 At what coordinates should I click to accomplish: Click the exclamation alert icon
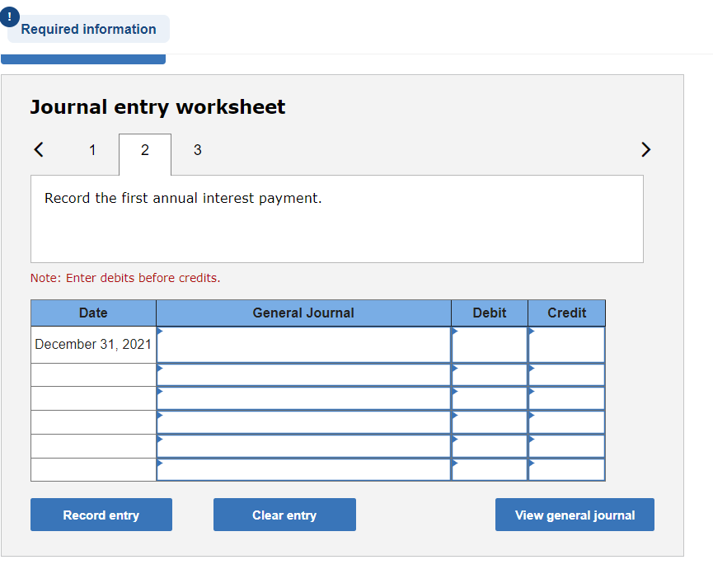(x=8, y=16)
